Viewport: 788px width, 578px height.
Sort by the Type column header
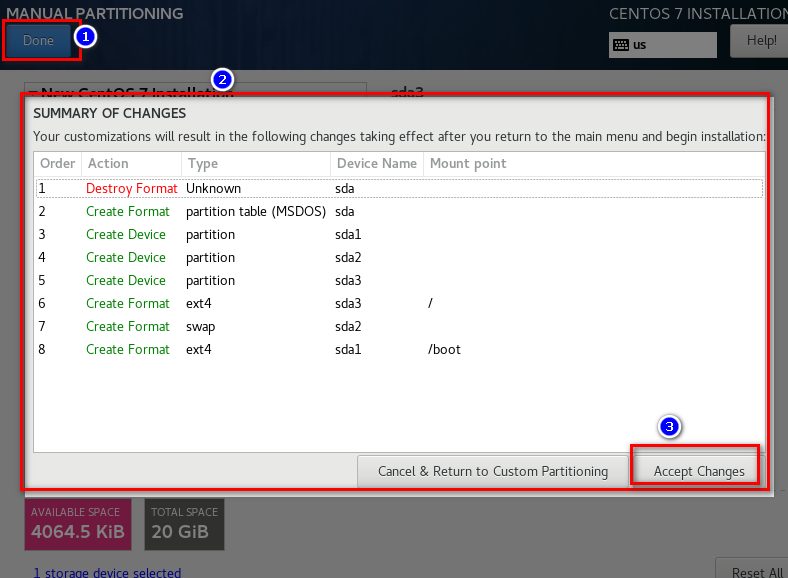256,163
